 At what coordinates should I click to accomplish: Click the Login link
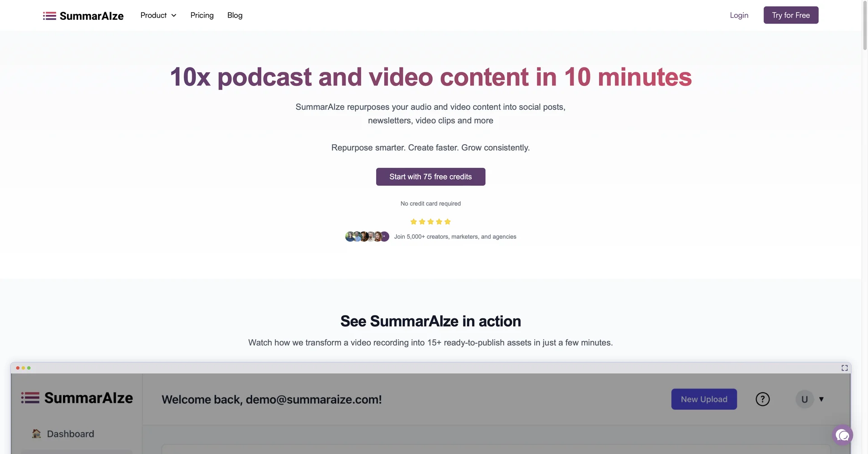(x=739, y=15)
